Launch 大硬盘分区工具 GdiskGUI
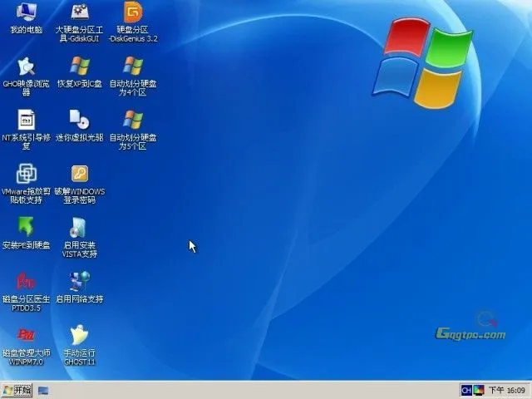 79,13
